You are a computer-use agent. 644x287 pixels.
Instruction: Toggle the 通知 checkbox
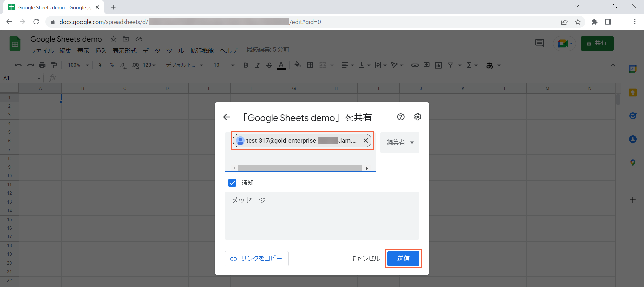click(x=232, y=183)
